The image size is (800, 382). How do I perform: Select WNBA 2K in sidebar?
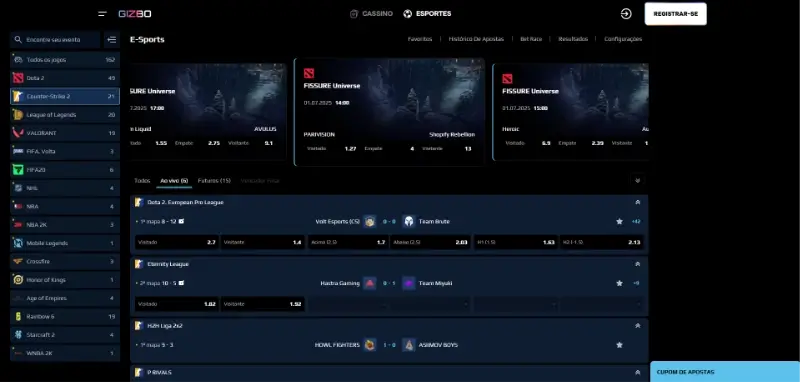tap(65, 353)
